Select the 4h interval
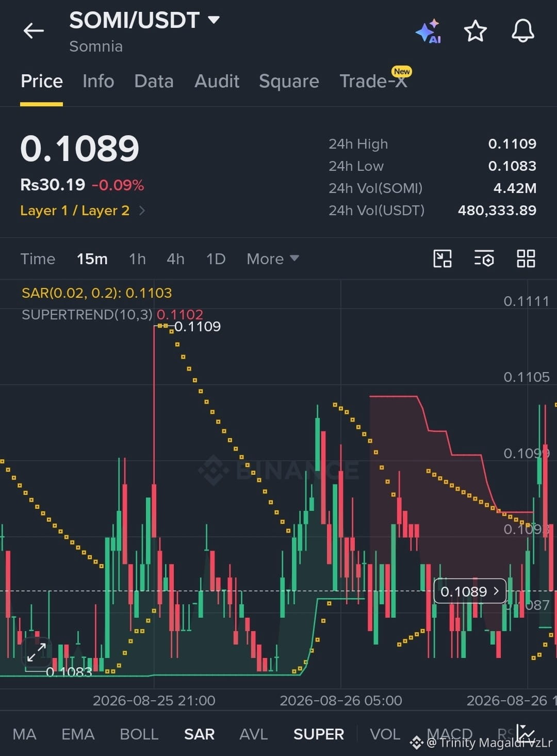Screen dimensions: 557x756 (175, 259)
